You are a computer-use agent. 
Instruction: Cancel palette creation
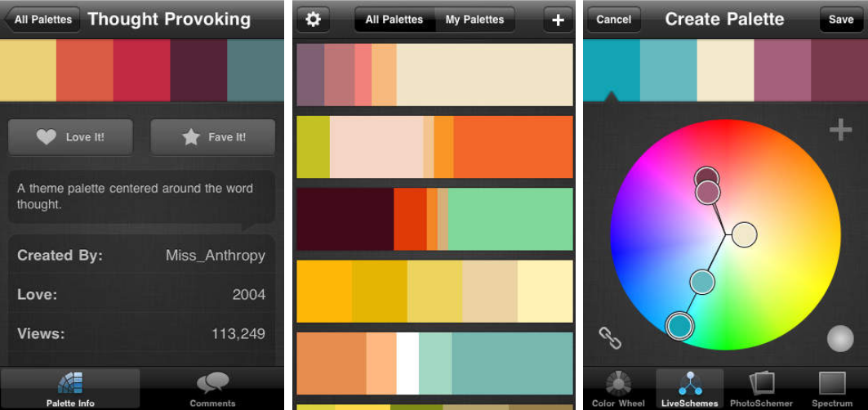(x=613, y=20)
